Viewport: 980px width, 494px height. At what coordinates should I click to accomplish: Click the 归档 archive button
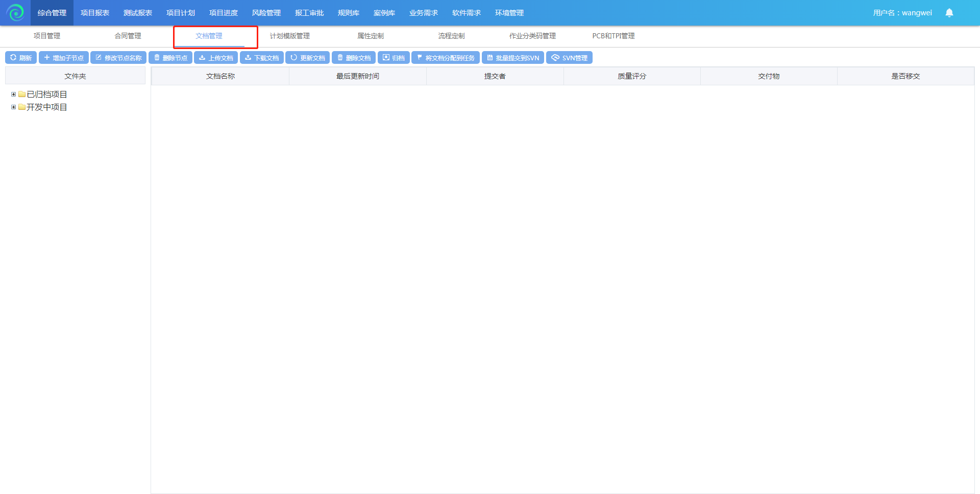click(x=394, y=58)
